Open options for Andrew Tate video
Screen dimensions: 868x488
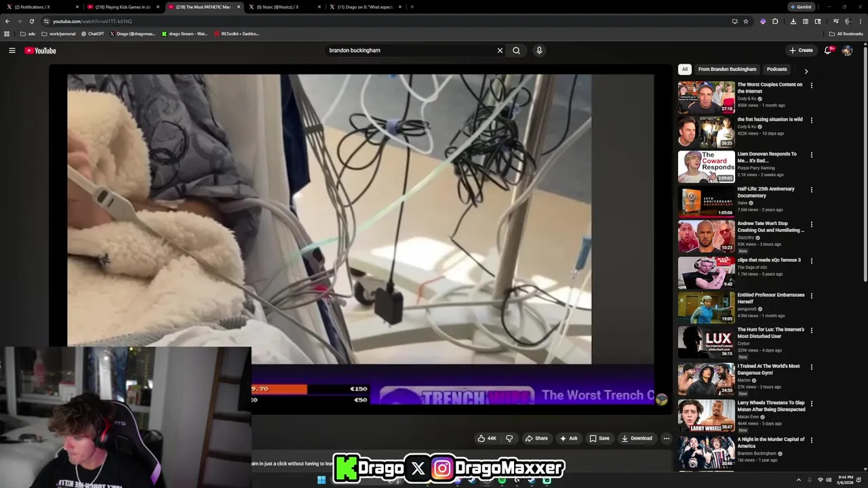[x=811, y=224]
